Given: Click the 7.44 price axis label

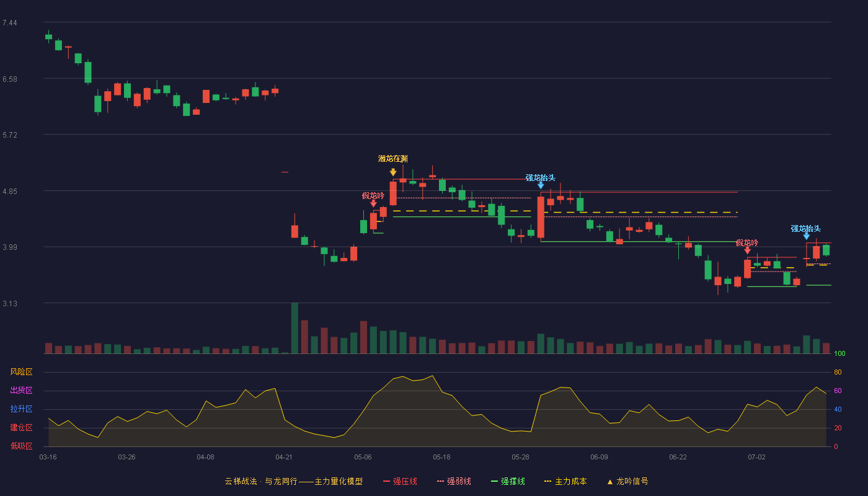Looking at the screenshot, I should (9, 23).
